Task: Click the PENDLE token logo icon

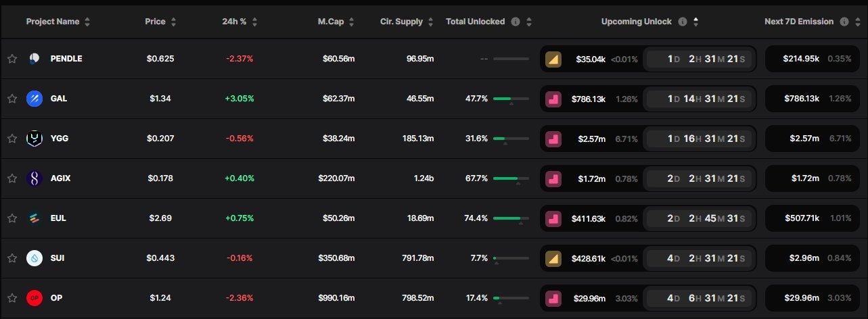Action: [x=35, y=59]
